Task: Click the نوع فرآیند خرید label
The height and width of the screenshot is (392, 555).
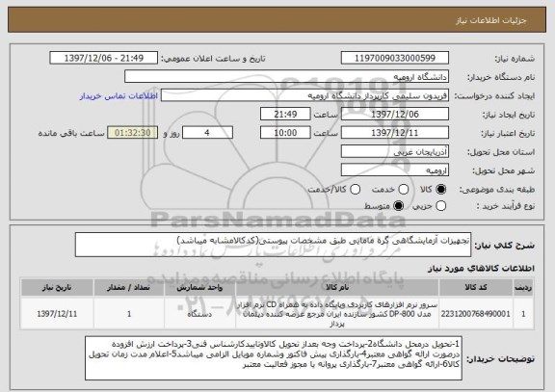Action: pyautogui.click(x=506, y=206)
